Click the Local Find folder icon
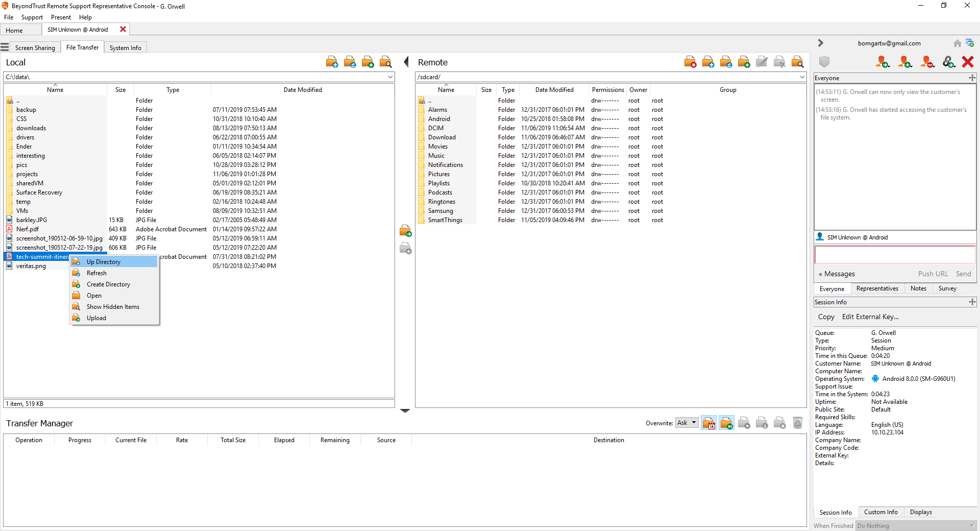This screenshot has height=531, width=980. click(385, 62)
